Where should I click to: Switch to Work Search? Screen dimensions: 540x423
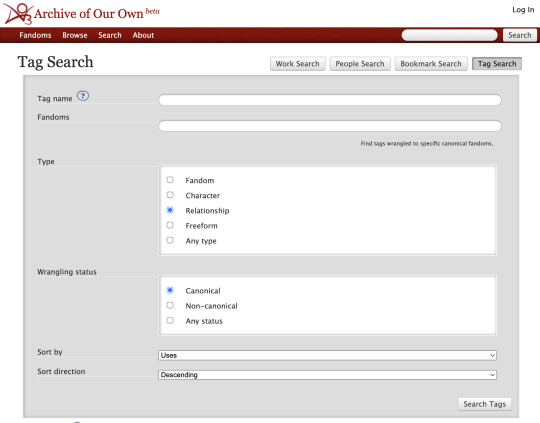(298, 64)
